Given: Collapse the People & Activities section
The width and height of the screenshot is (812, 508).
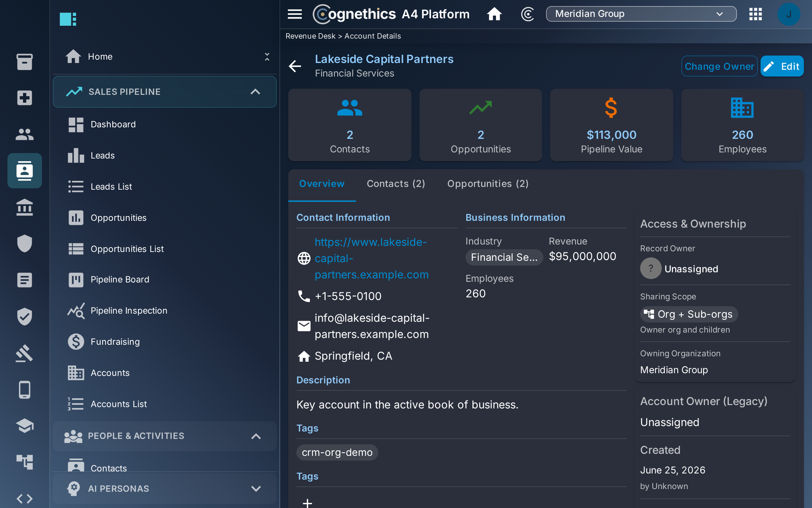Looking at the screenshot, I should [x=164, y=436].
